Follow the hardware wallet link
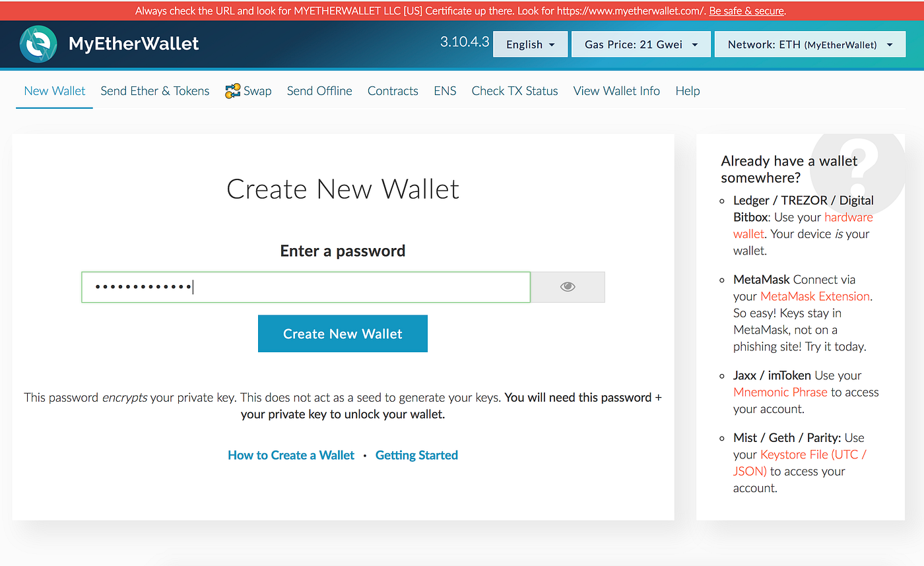This screenshot has width=924, height=566. [803, 226]
